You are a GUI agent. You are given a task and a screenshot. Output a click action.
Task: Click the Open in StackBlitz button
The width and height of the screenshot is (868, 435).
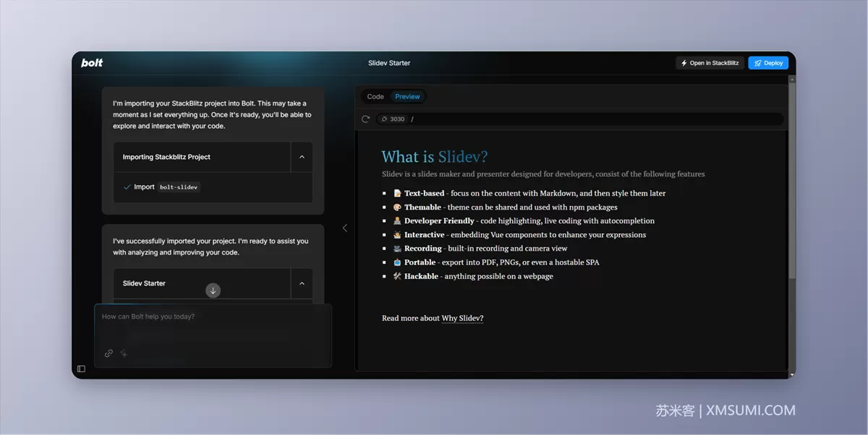[x=710, y=63]
